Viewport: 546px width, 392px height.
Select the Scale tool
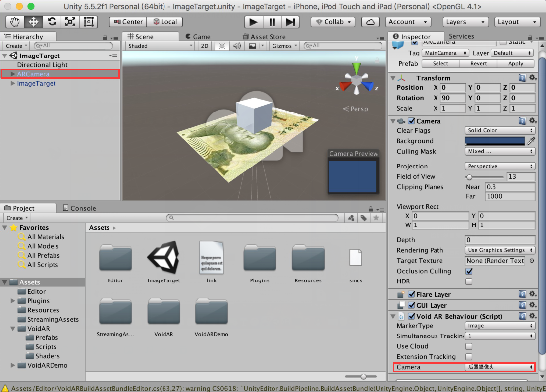click(70, 22)
